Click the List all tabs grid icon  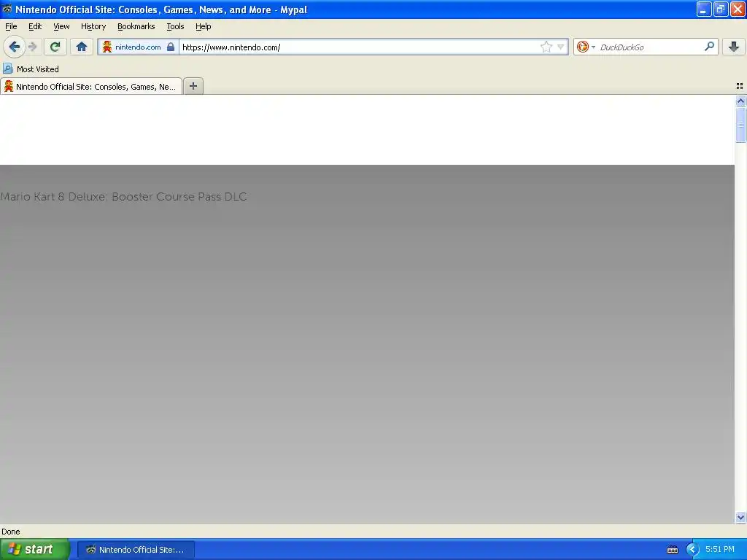point(740,86)
